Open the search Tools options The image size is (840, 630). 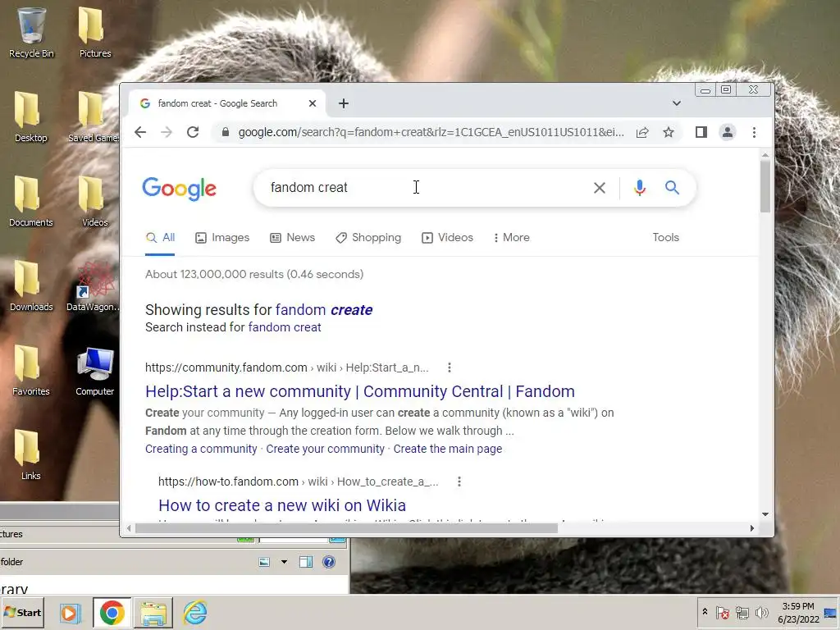(x=665, y=237)
